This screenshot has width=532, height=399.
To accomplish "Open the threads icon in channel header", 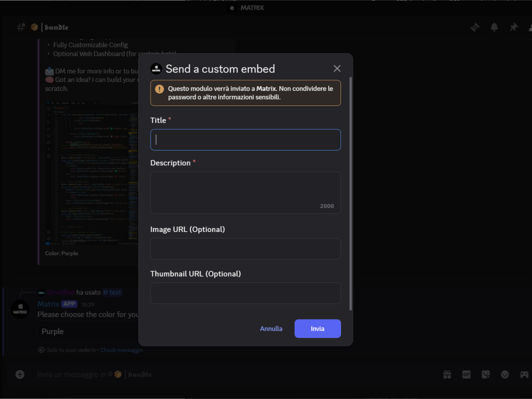I will click(475, 27).
